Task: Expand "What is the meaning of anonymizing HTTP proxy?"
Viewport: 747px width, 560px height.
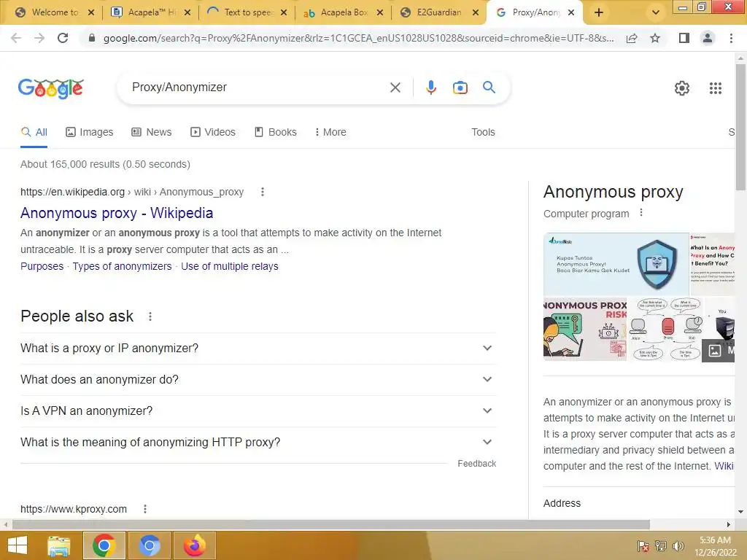Action: [258, 443]
